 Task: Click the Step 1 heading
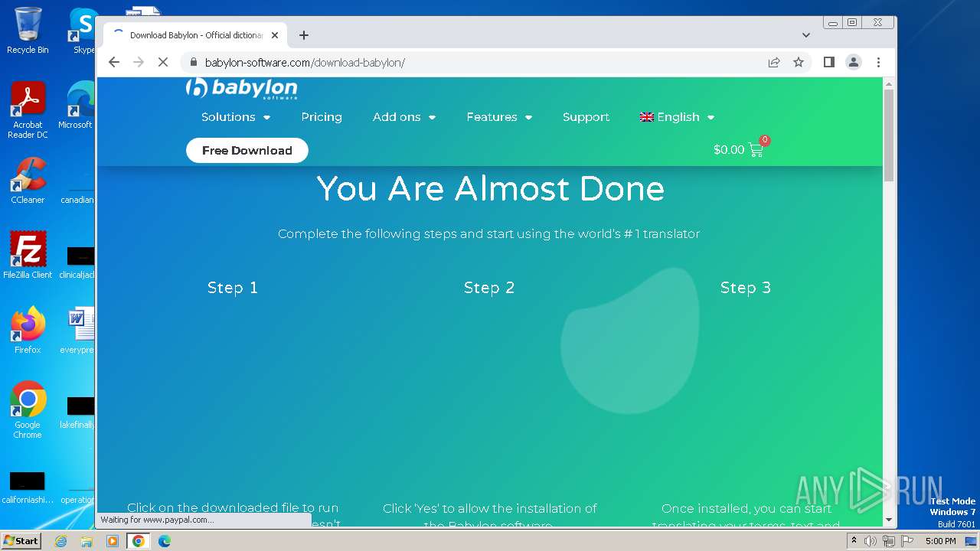point(233,288)
